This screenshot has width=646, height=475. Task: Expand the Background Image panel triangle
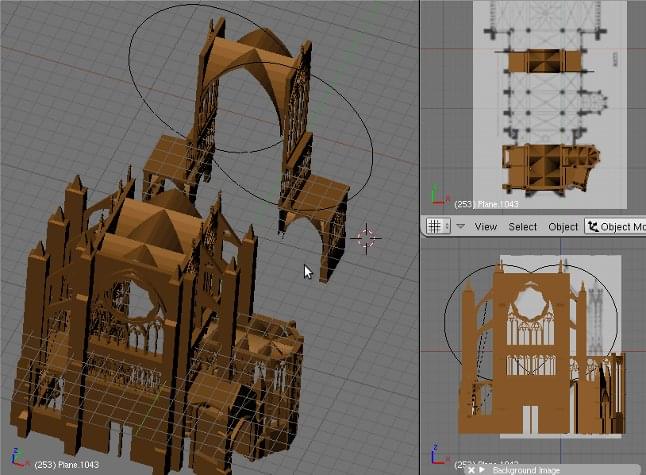click(x=482, y=470)
